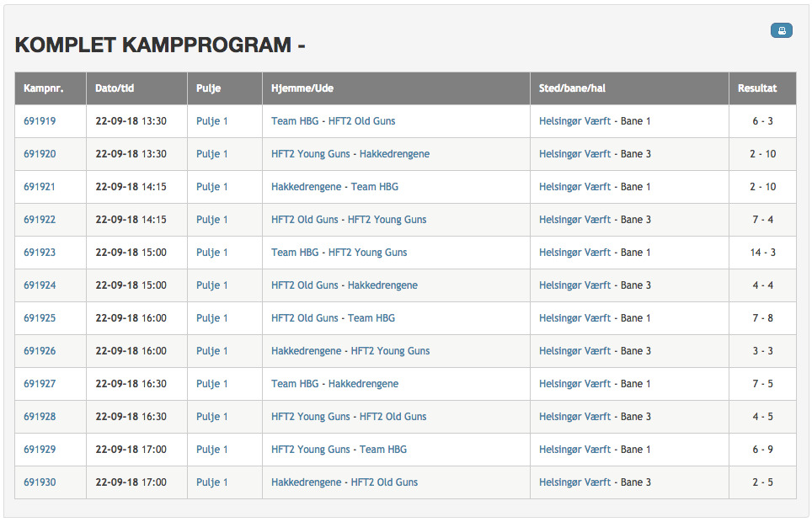Open match number 691919
Screen dimensions: 812x522
[40, 121]
